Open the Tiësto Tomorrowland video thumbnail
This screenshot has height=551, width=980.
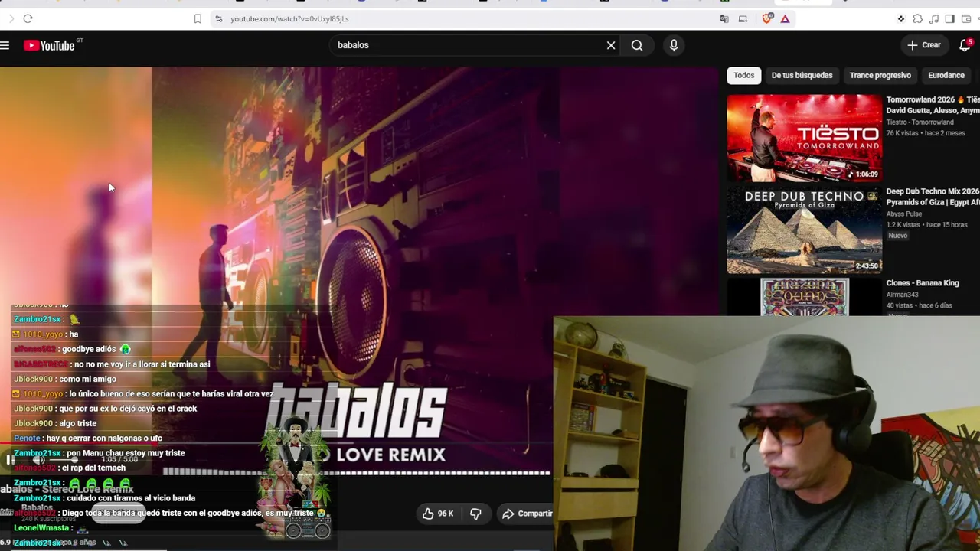[x=804, y=138]
